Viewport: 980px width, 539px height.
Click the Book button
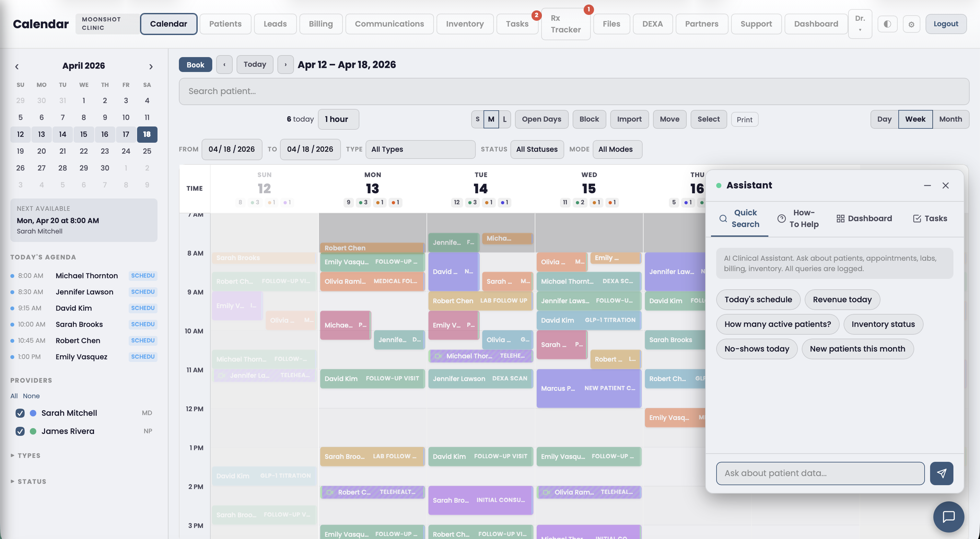point(195,64)
